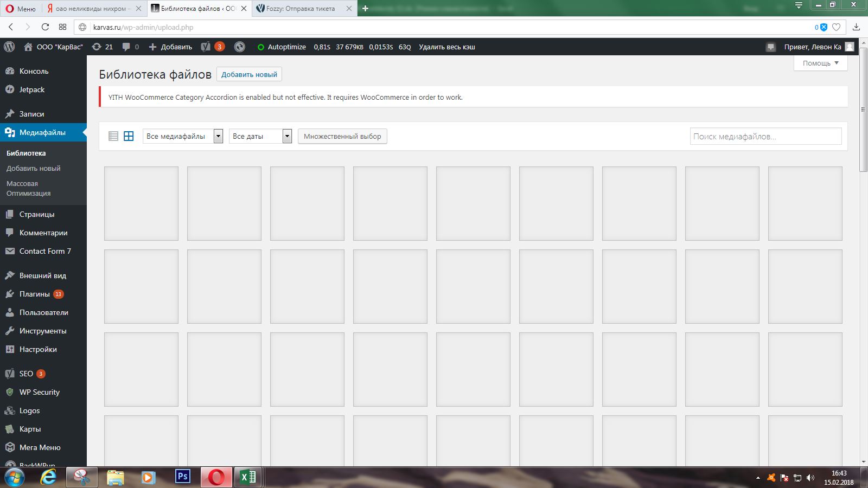868x488 pixels.
Task: Open Комментарии in the sidebar
Action: click(x=43, y=233)
